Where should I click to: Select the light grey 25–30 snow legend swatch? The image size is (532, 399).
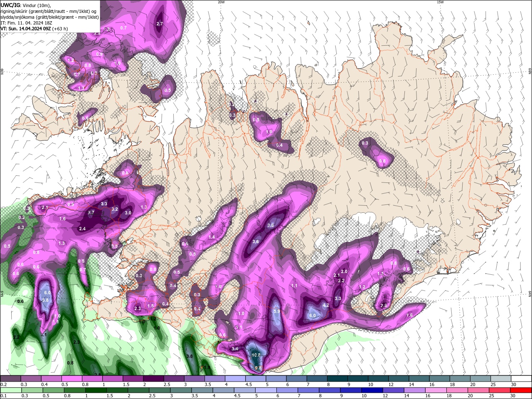click(500, 379)
